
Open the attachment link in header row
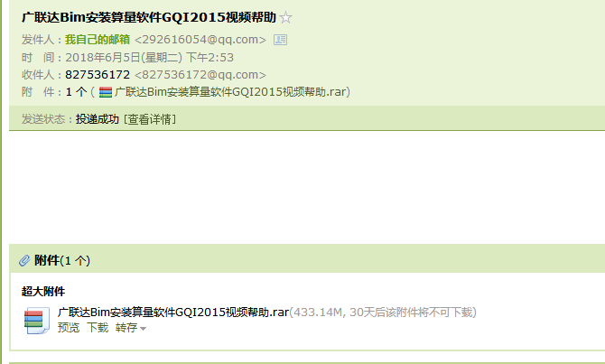[x=230, y=92]
